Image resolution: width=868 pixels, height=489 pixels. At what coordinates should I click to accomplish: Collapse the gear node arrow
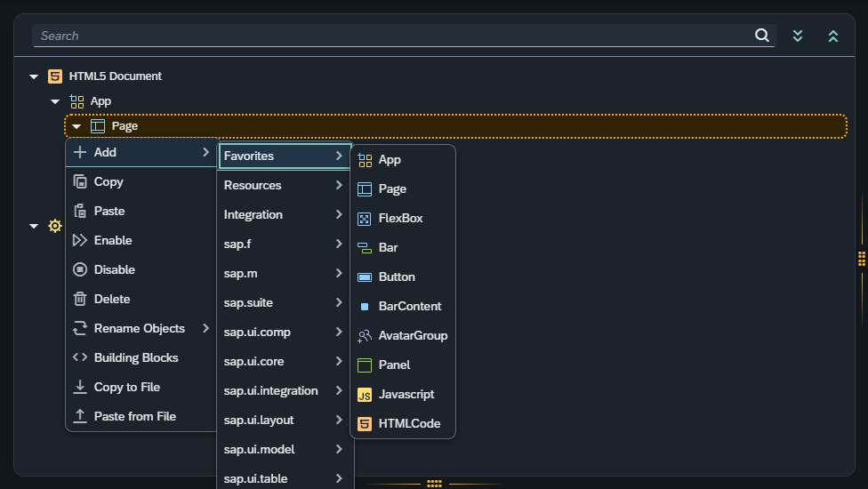tap(34, 226)
